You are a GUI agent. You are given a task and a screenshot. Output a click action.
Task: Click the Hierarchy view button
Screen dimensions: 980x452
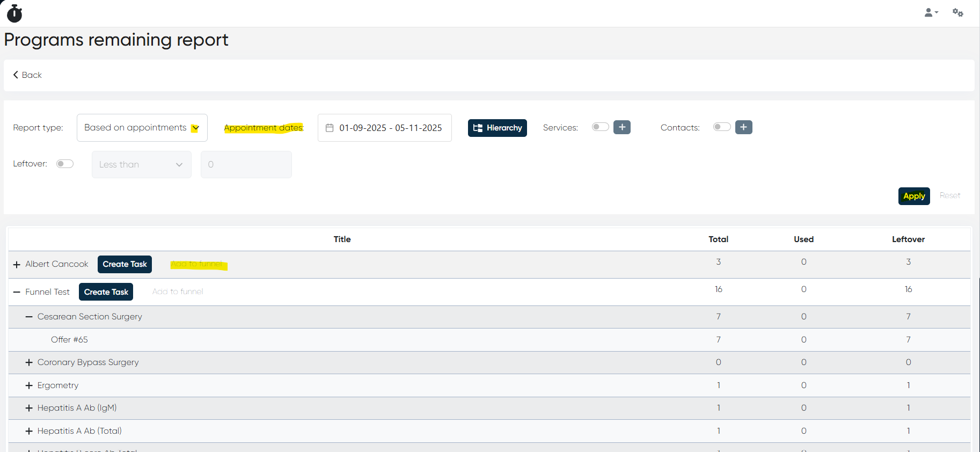coord(497,128)
